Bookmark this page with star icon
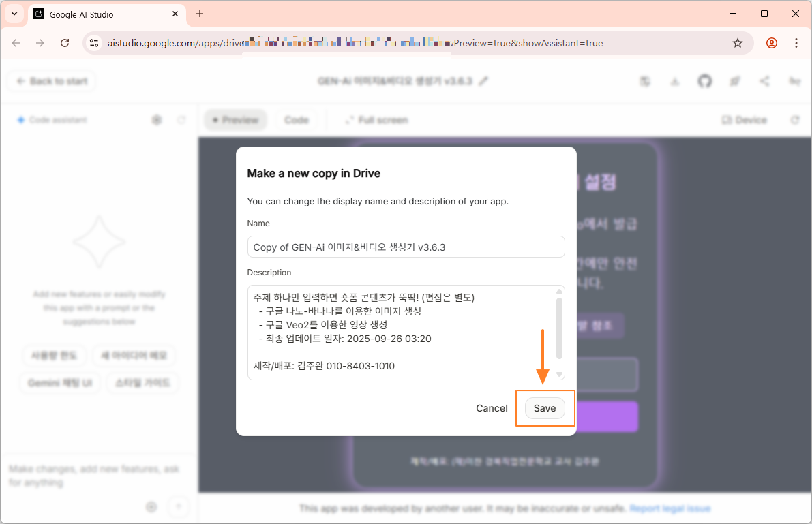Screen dimensions: 812x524 tap(738, 43)
